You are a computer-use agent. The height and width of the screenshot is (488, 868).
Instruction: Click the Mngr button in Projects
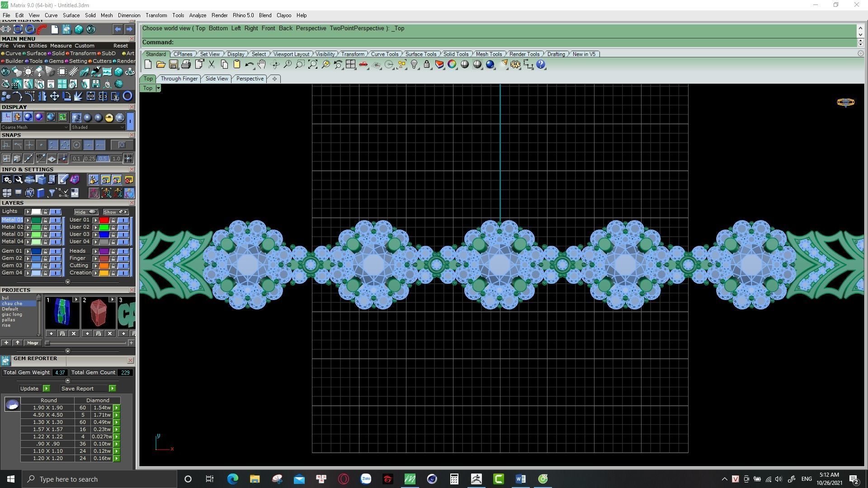(33, 343)
